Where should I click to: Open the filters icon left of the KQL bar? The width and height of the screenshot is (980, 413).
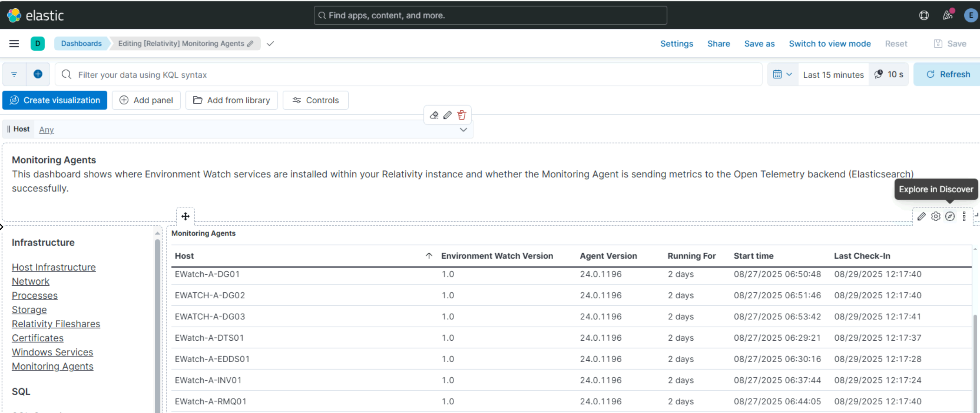point(14,74)
